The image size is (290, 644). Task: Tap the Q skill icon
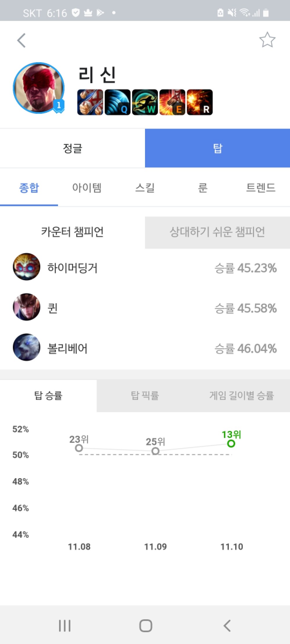[117, 102]
